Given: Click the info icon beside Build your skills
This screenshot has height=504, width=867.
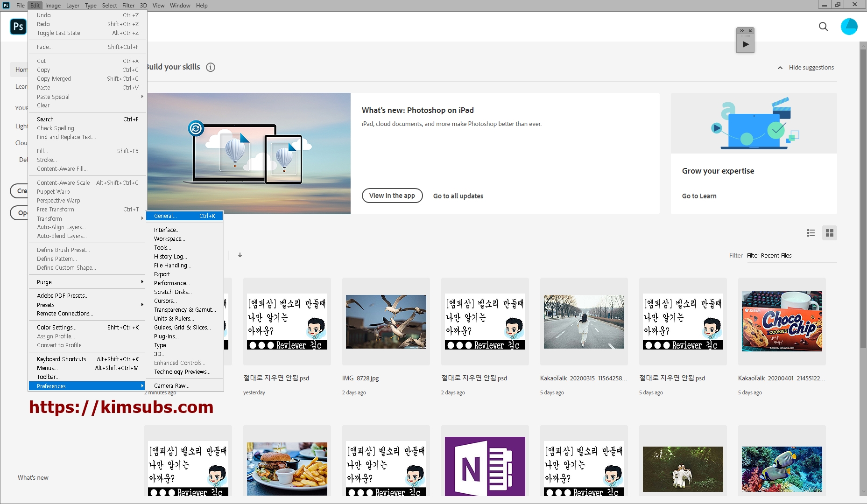Looking at the screenshot, I should tap(211, 67).
